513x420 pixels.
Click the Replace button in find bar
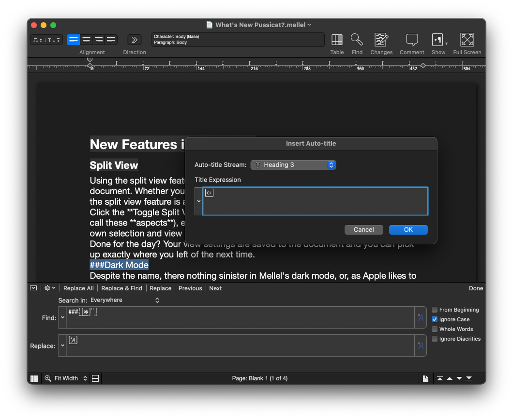160,288
